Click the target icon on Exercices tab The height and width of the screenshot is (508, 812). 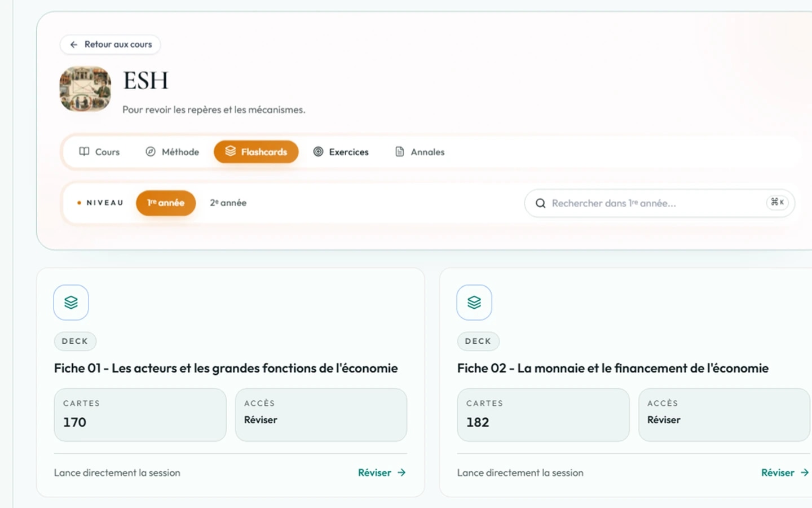319,151
